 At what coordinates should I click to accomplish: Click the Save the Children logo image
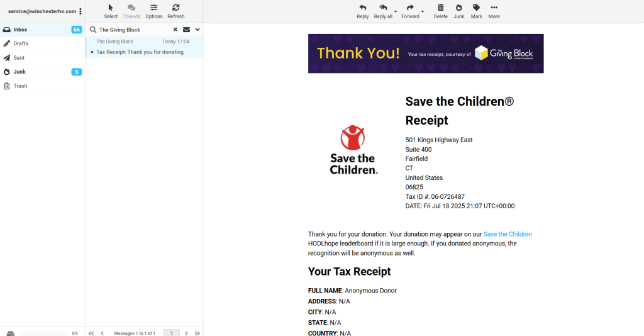point(353,150)
